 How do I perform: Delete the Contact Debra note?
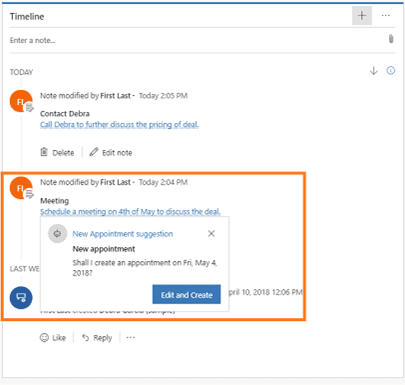[57, 152]
